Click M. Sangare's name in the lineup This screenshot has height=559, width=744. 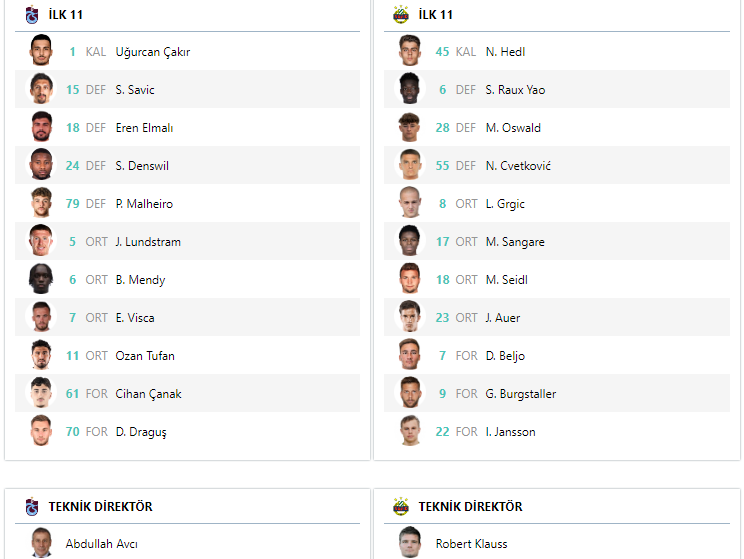click(x=515, y=242)
